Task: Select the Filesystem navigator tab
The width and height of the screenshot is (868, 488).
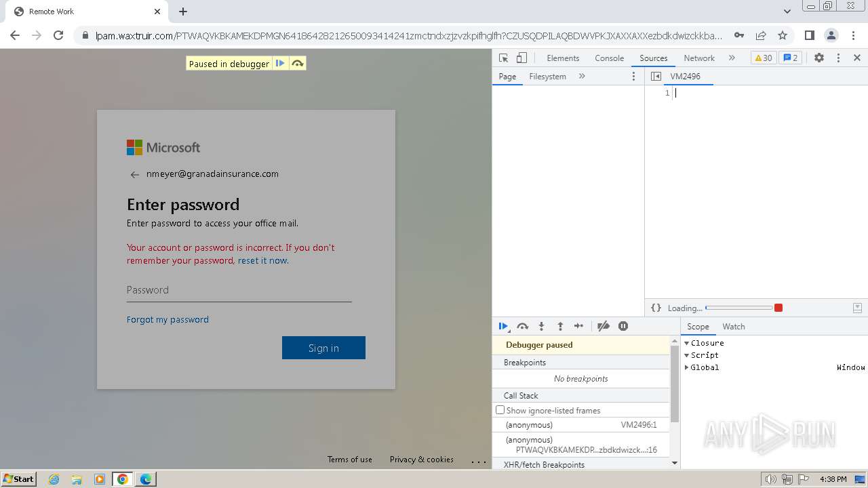Action: pyautogui.click(x=547, y=77)
